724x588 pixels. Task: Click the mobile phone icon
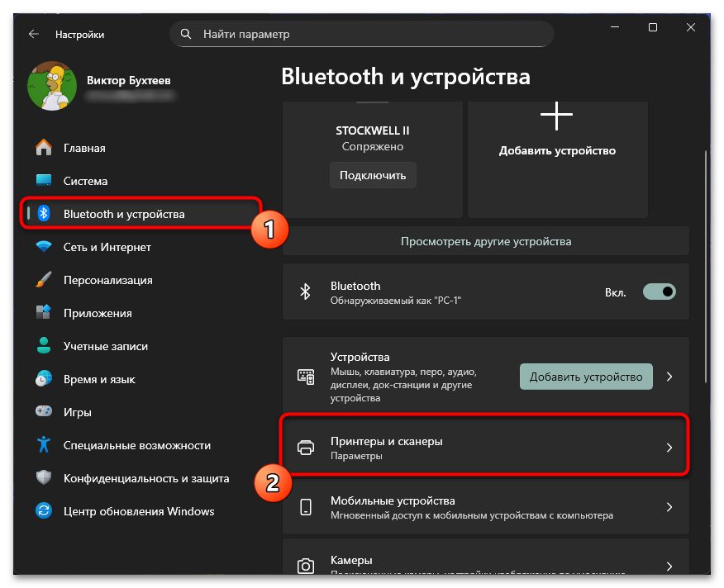(306, 507)
